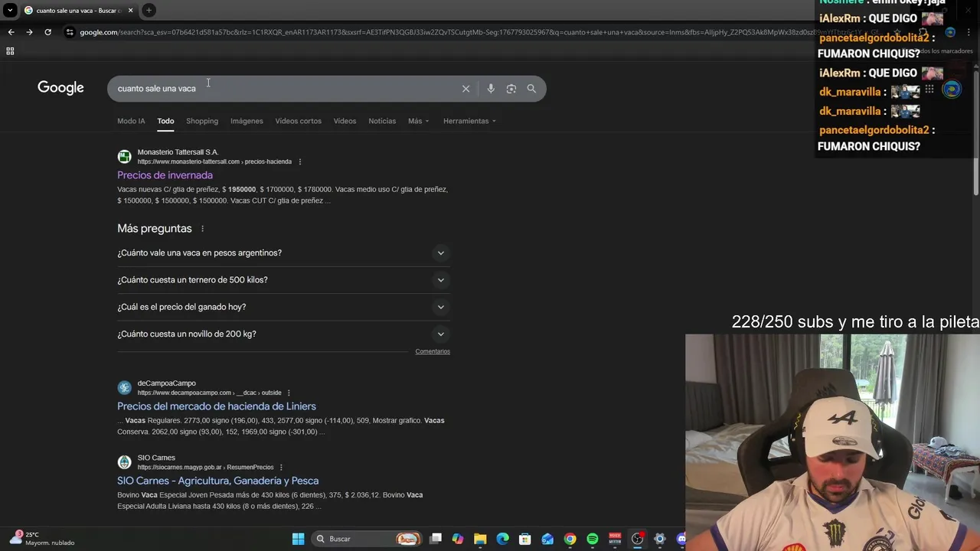Launch Copilot from the taskbar
Image resolution: width=980 pixels, height=551 pixels.
(x=458, y=539)
